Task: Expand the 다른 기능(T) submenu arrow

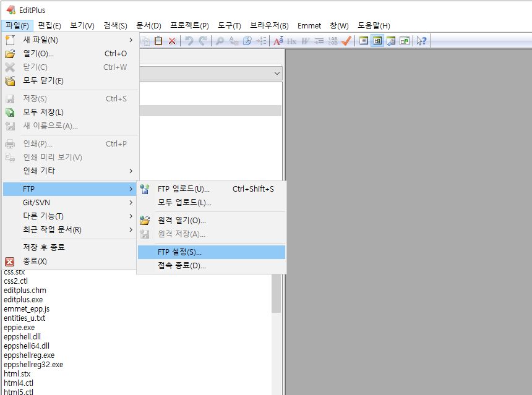Action: (131, 216)
